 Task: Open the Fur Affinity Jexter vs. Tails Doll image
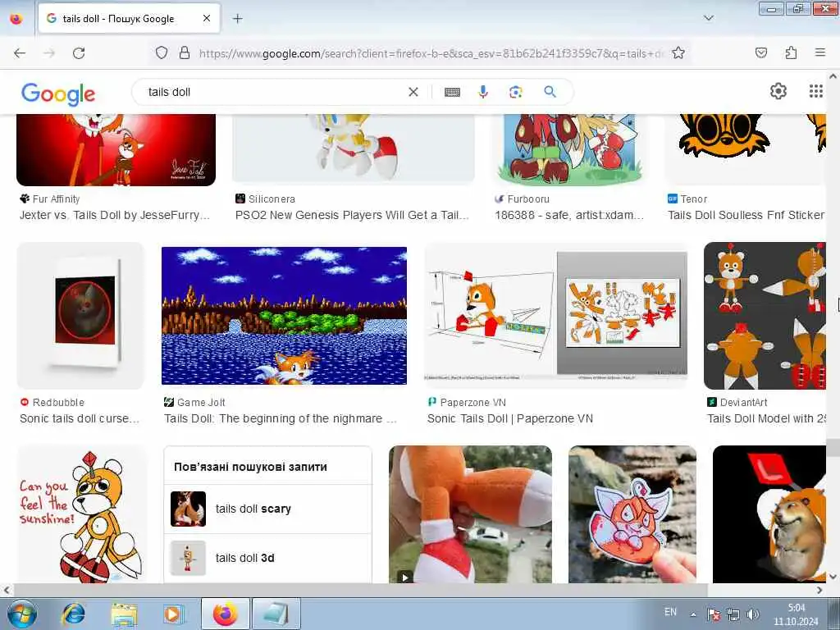point(116,150)
